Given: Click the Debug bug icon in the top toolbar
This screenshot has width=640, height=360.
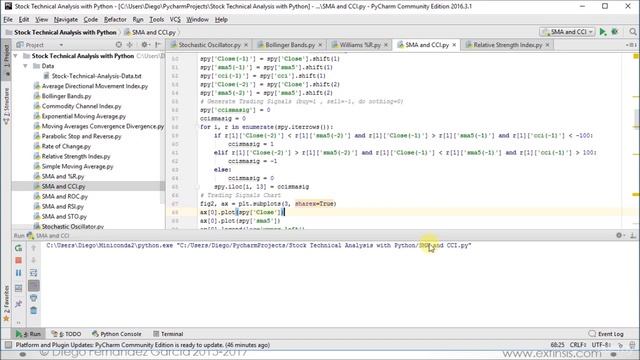Looking at the screenshot, I should [x=615, y=32].
